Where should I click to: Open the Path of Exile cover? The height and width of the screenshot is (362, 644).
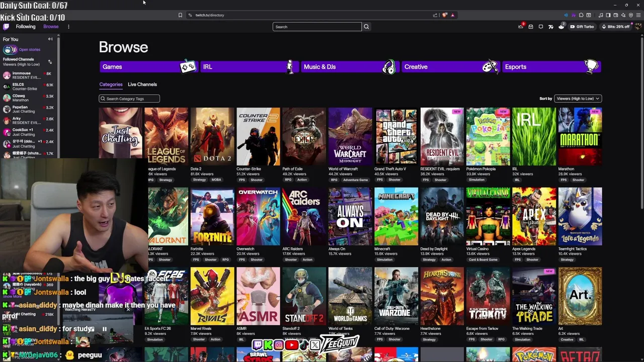tap(304, 136)
